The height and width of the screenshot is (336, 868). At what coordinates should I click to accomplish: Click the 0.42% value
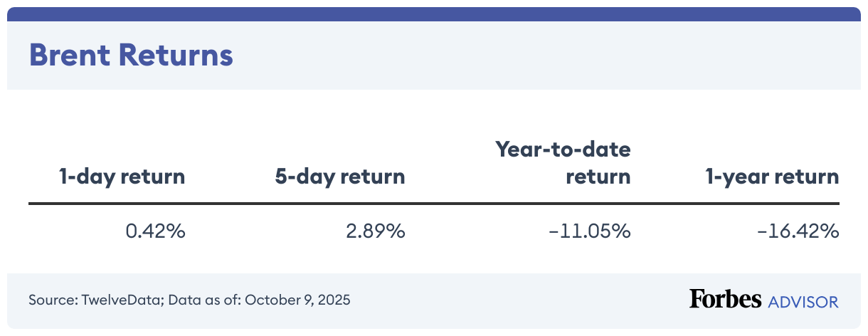click(156, 231)
